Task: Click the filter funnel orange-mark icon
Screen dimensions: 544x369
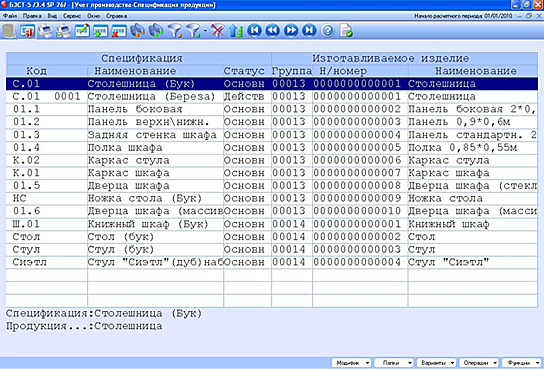Action: 175,31
